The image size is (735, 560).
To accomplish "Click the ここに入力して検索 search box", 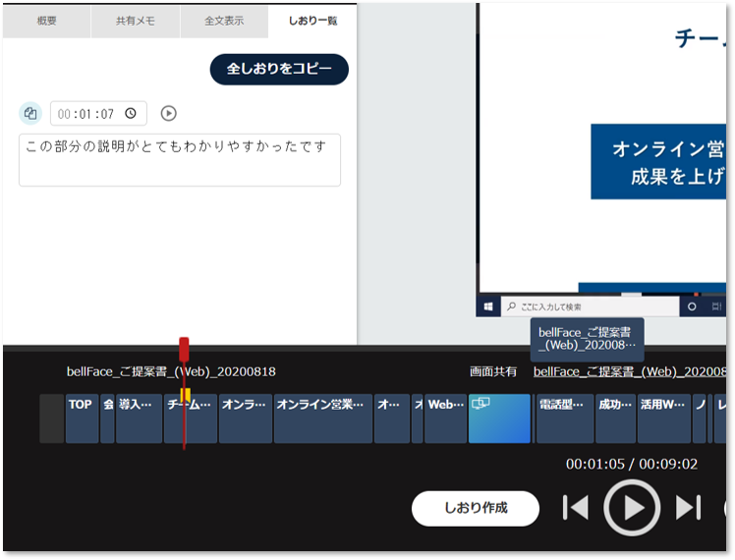I will (x=591, y=307).
